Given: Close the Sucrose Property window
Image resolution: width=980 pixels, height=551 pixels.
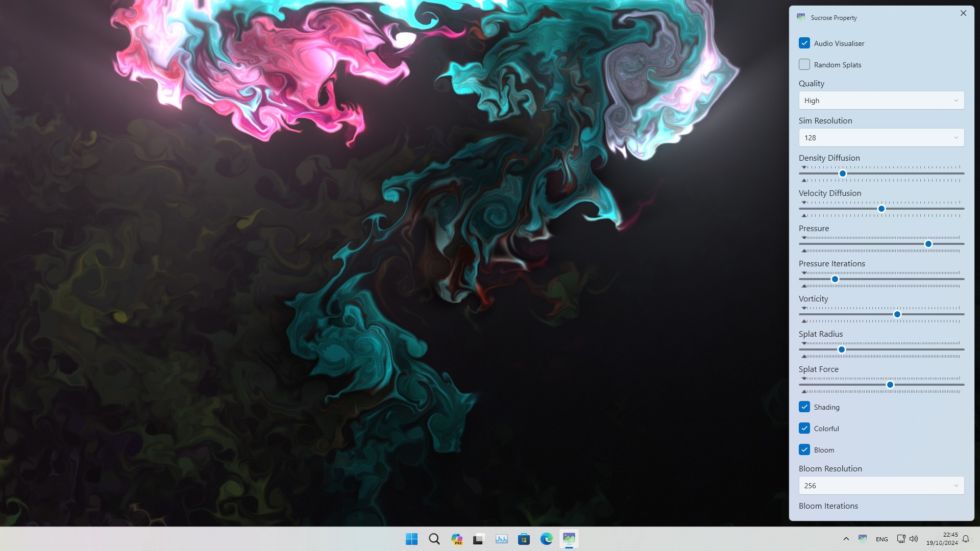Looking at the screenshot, I should tap(963, 13).
